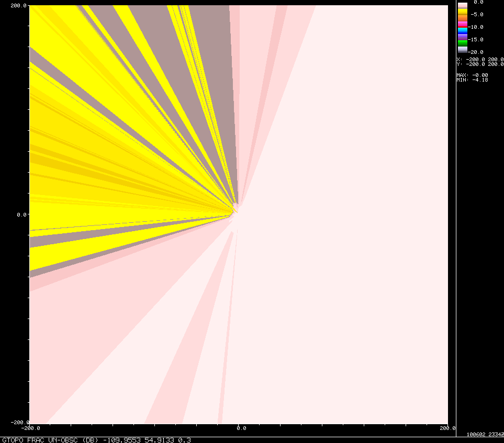The image size is (504, 443).
Task: Click the orange band in the color legend
Action: (463, 18)
